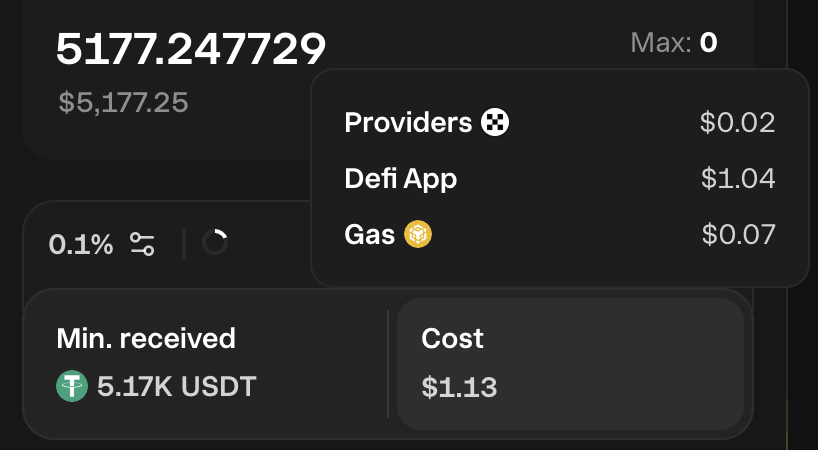818x450 pixels.
Task: Click the Min. received label
Action: pyautogui.click(x=146, y=338)
